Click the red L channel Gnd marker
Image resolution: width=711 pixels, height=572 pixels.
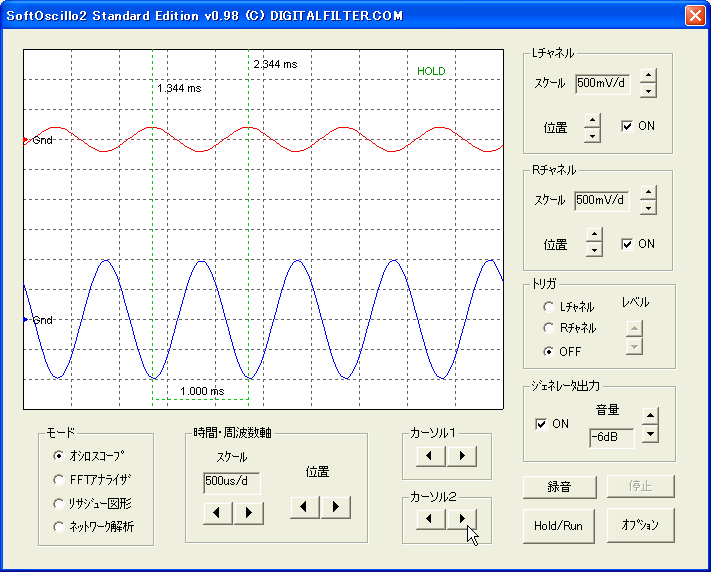[x=26, y=140]
